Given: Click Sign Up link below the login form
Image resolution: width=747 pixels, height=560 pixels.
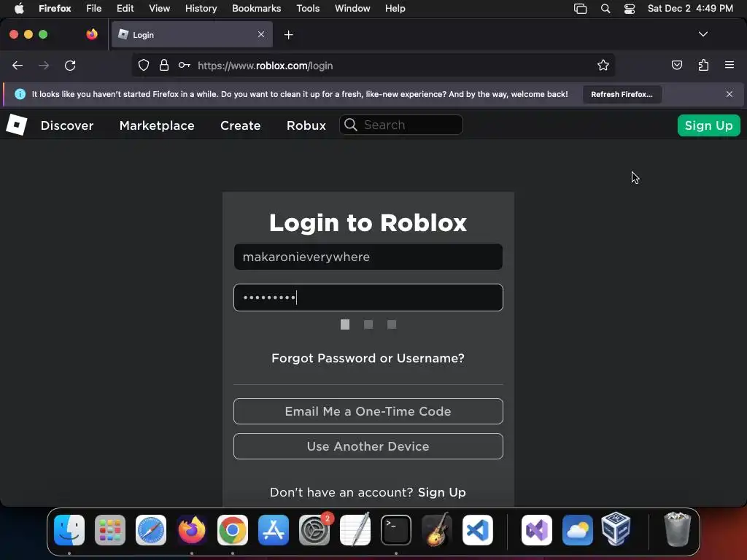Looking at the screenshot, I should tap(441, 492).
